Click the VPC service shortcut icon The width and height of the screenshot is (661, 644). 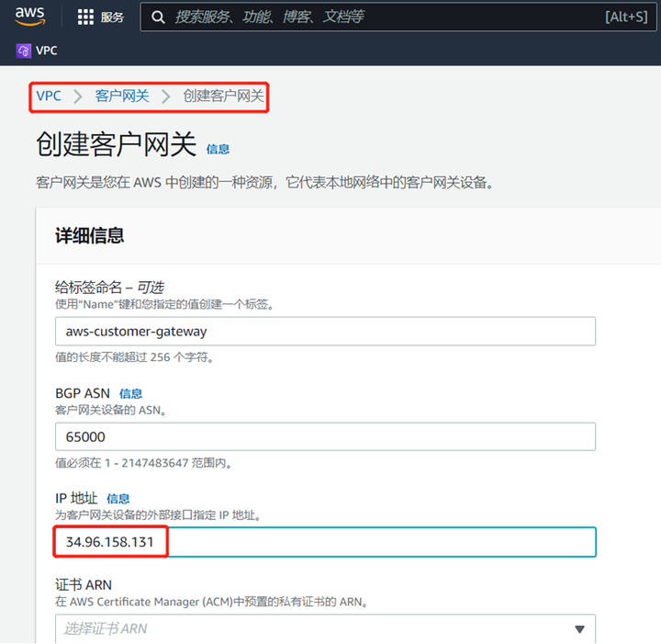coord(24,51)
